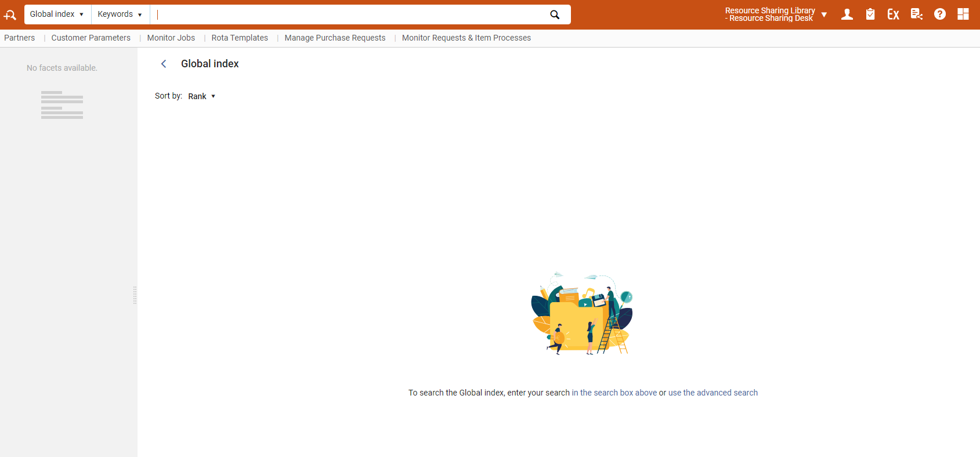
Task: Click 'in the search box above' link
Action: pyautogui.click(x=614, y=393)
